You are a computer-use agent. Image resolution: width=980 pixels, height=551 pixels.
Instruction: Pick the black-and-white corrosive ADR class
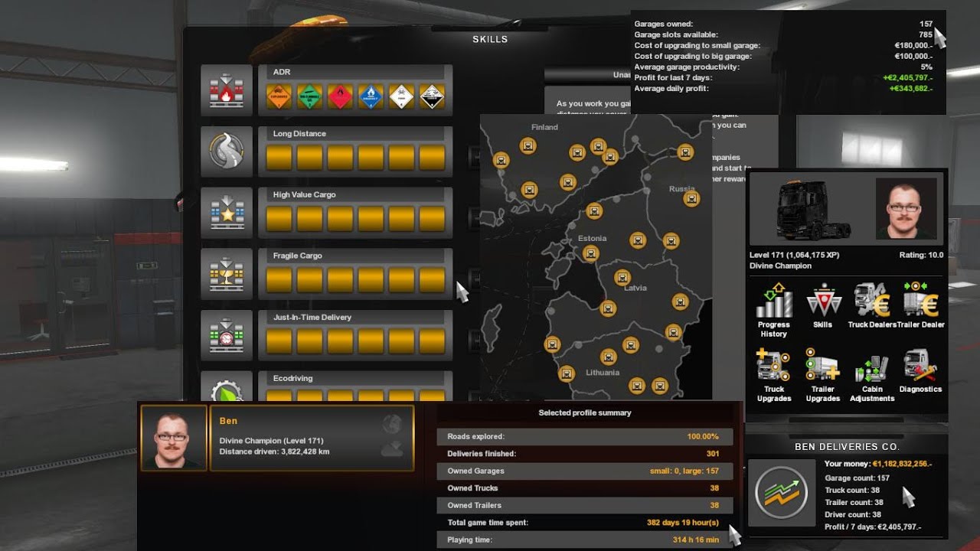433,96
